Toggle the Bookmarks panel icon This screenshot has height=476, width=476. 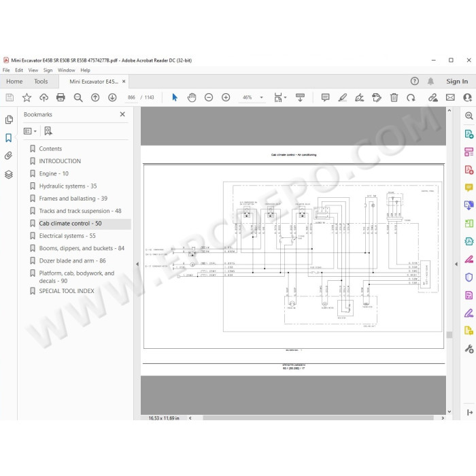[8, 138]
